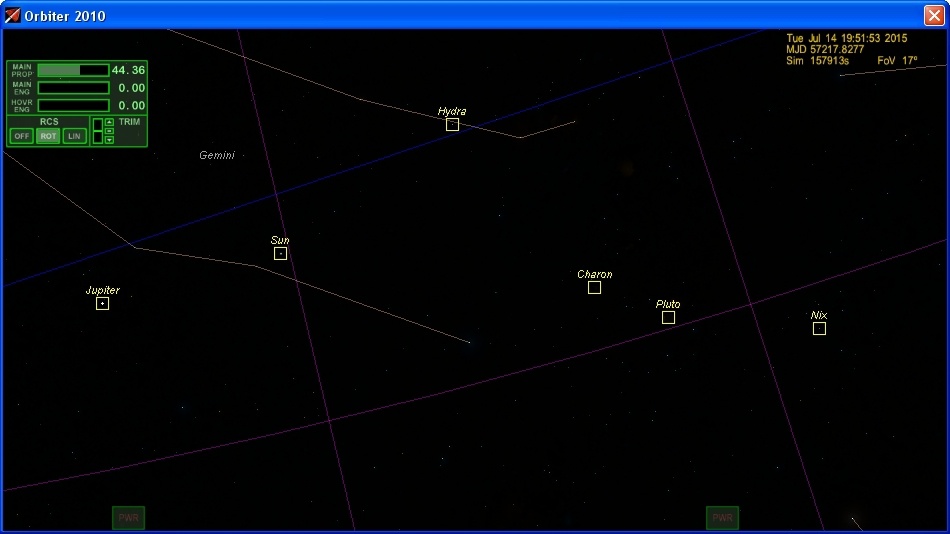
Task: Select RCS ROT mode
Action: [x=48, y=136]
